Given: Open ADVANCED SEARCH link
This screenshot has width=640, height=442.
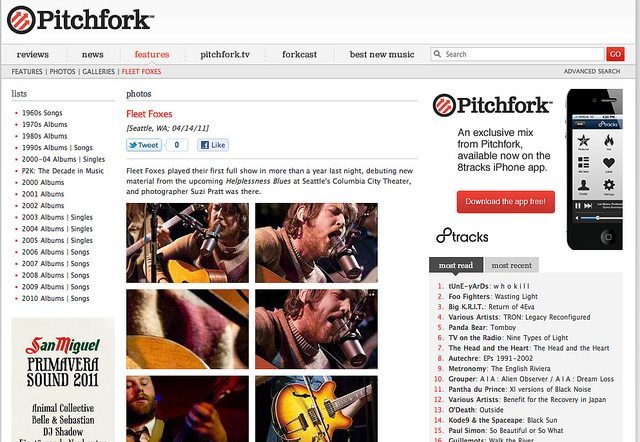Looking at the screenshot, I should click(x=592, y=71).
